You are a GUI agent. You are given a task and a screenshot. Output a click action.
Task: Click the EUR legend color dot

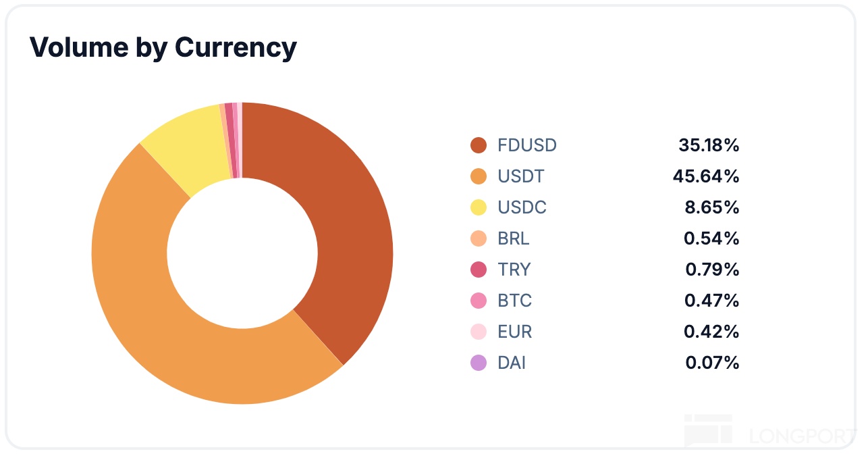coord(478,332)
